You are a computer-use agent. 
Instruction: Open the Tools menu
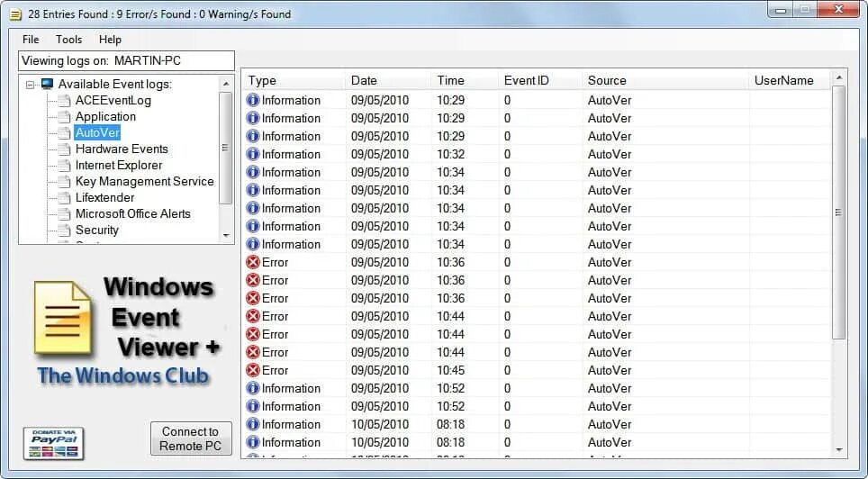coord(68,40)
